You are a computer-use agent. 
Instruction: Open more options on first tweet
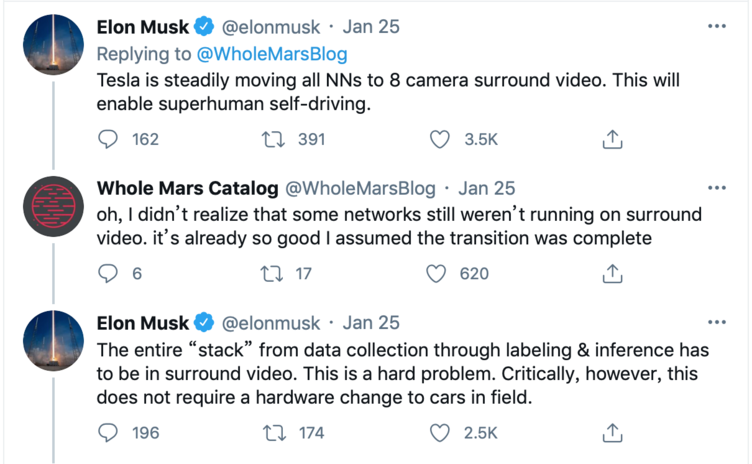coord(717,27)
